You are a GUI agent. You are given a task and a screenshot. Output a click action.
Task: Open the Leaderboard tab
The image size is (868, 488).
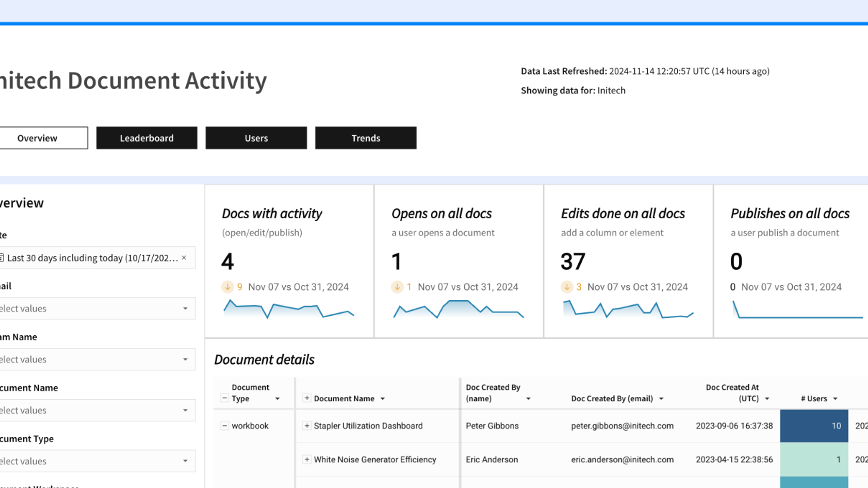pyautogui.click(x=146, y=138)
